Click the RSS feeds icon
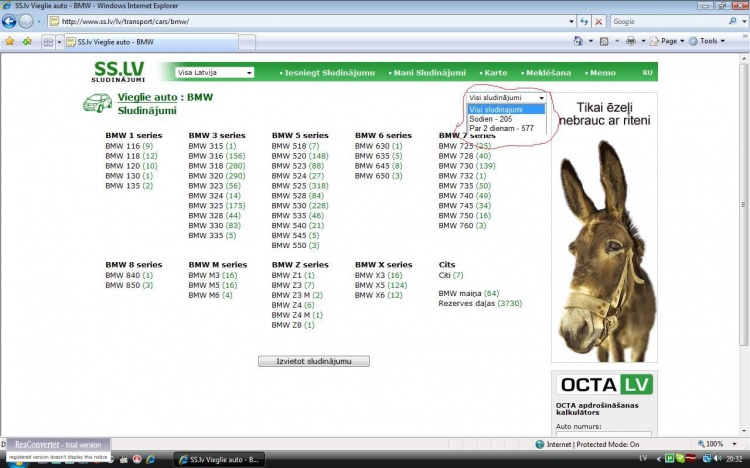 click(604, 41)
